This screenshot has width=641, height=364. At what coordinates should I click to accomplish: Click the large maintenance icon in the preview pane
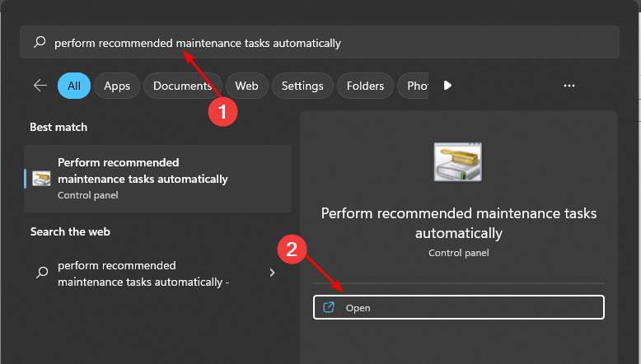[x=457, y=161]
